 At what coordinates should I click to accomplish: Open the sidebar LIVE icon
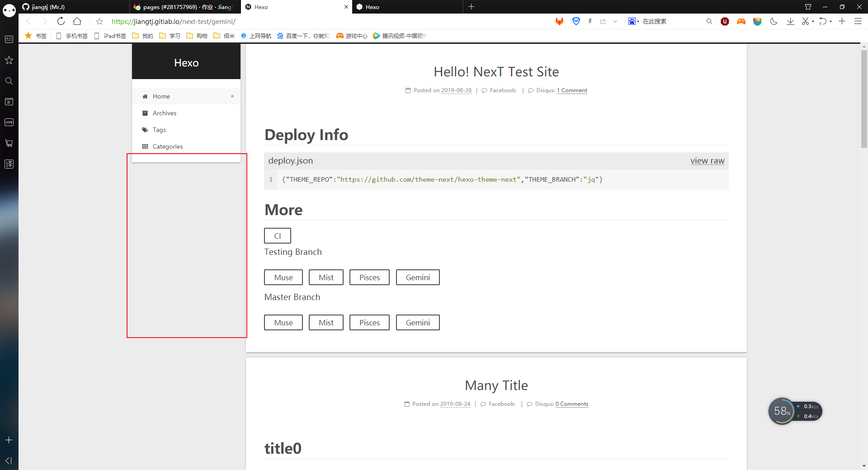point(9,122)
